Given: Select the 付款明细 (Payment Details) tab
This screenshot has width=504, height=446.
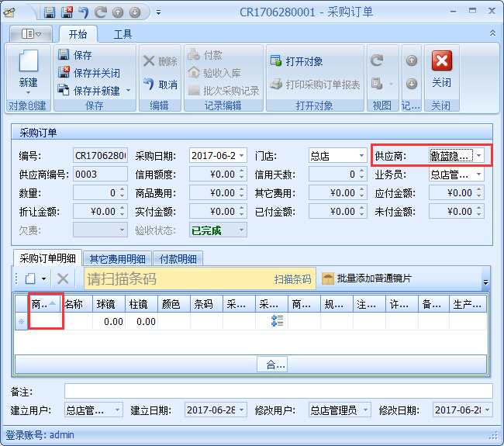Looking at the screenshot, I should [178, 259].
